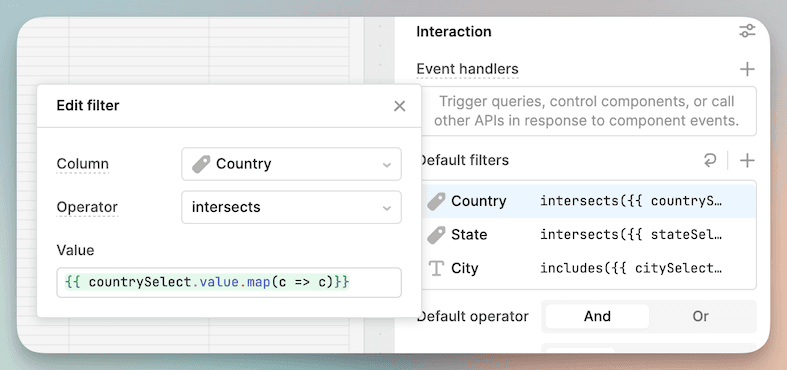Edit the Value expression input field
This screenshot has width=787, height=370.
pos(229,283)
